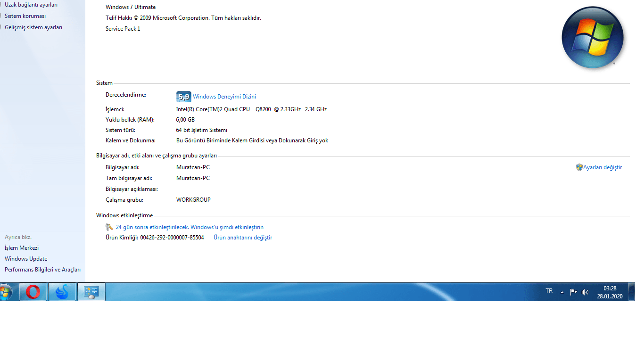The height and width of the screenshot is (362, 644).
Task: Open the Action Center flag tray icon
Action: point(574,292)
